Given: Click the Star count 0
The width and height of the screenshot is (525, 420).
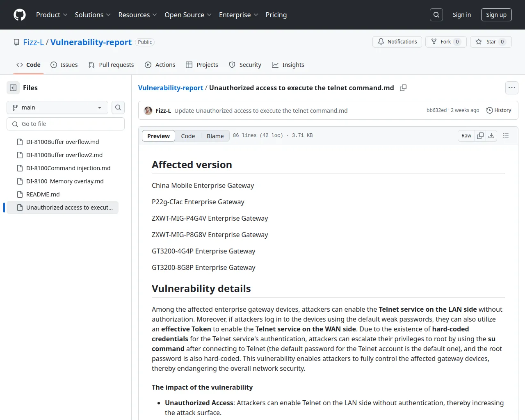Looking at the screenshot, I should point(502,42).
